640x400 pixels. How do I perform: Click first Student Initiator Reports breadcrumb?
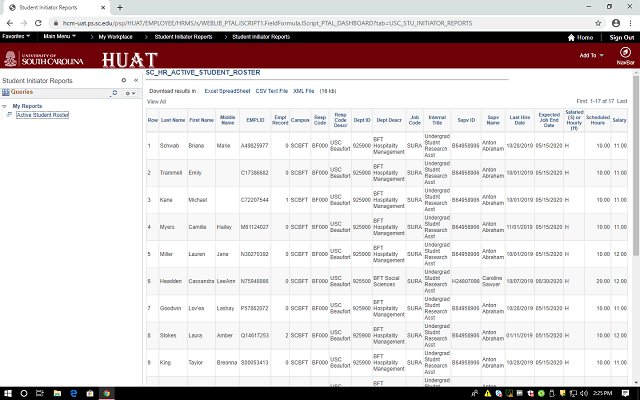click(x=183, y=37)
